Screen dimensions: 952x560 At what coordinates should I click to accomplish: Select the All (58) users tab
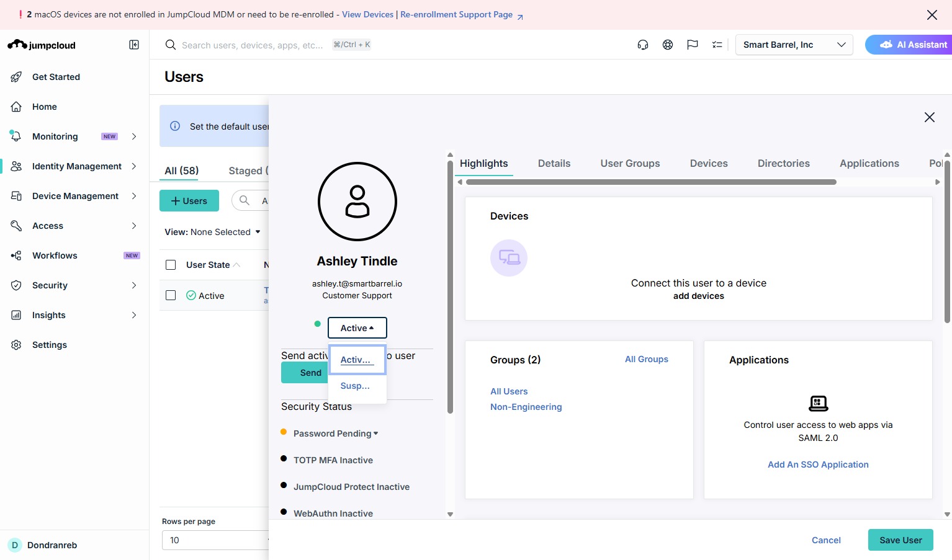[x=182, y=171]
